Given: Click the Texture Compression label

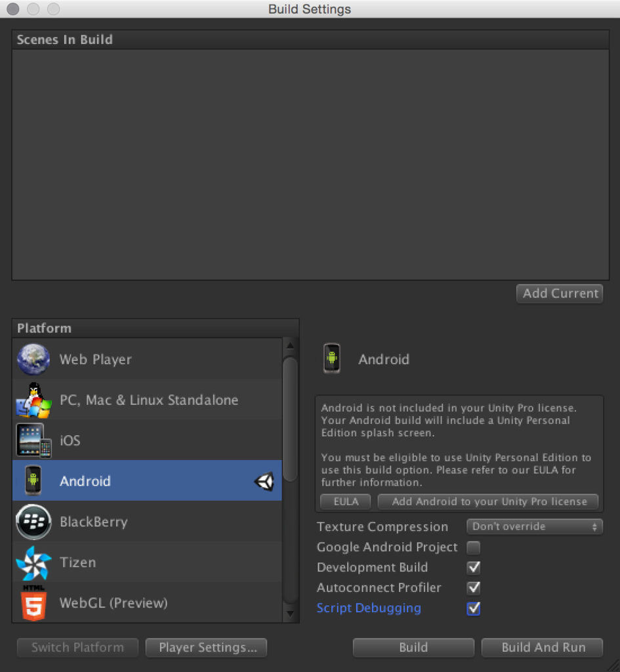Looking at the screenshot, I should (x=382, y=527).
